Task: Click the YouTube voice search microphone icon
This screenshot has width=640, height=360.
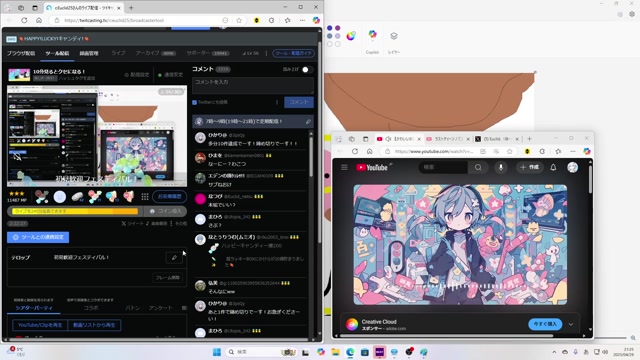Action: pyautogui.click(x=501, y=167)
